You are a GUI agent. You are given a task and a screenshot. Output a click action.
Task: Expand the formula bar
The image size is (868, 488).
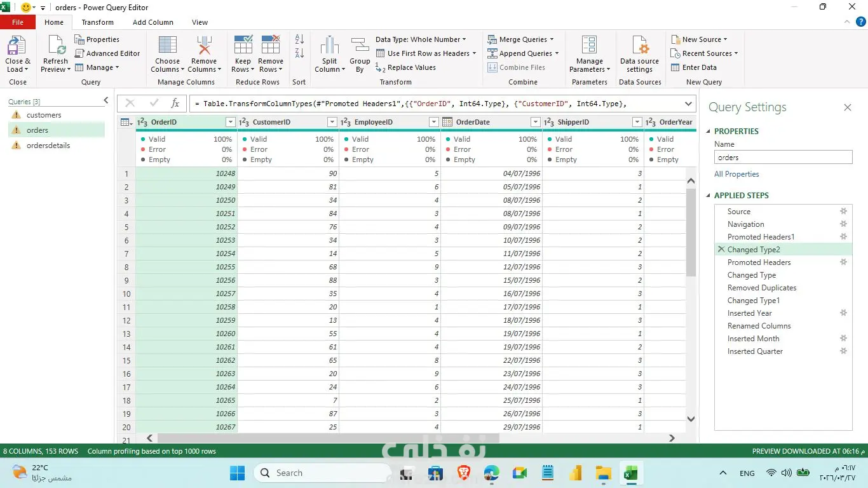[x=689, y=104]
